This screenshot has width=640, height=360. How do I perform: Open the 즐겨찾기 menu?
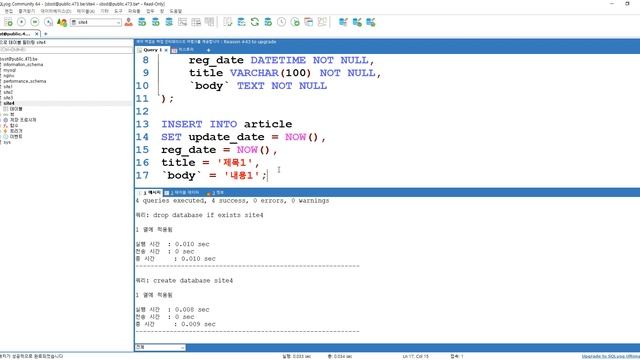click(27, 11)
